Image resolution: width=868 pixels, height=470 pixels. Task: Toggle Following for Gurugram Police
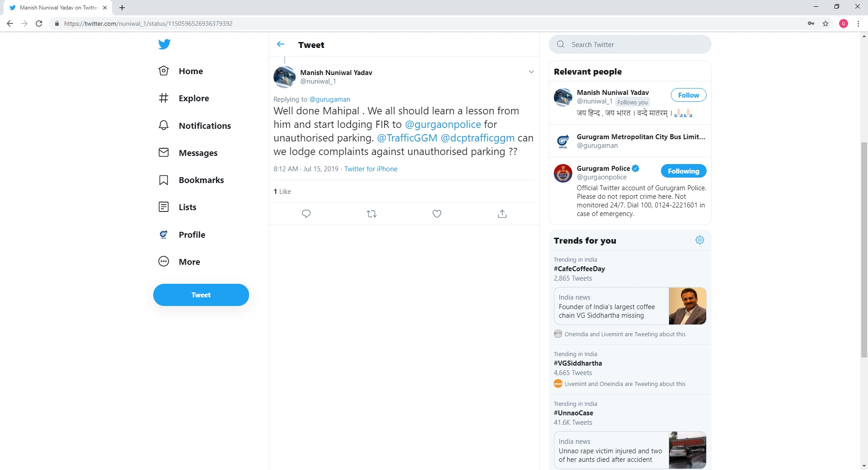tap(683, 171)
